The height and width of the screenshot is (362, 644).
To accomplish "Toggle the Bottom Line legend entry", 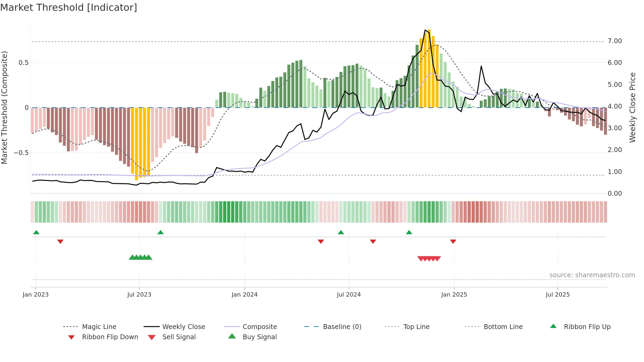I will 494,327.
